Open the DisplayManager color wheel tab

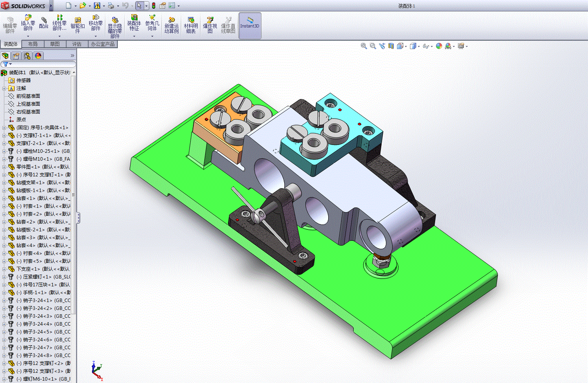(38, 56)
